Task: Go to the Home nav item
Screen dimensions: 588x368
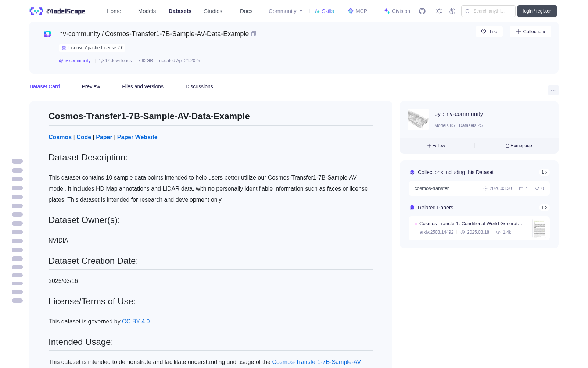Action: point(114,11)
